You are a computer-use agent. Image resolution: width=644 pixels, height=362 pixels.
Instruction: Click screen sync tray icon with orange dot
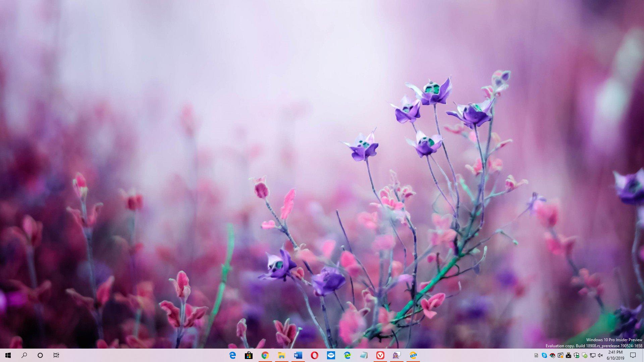click(x=560, y=355)
